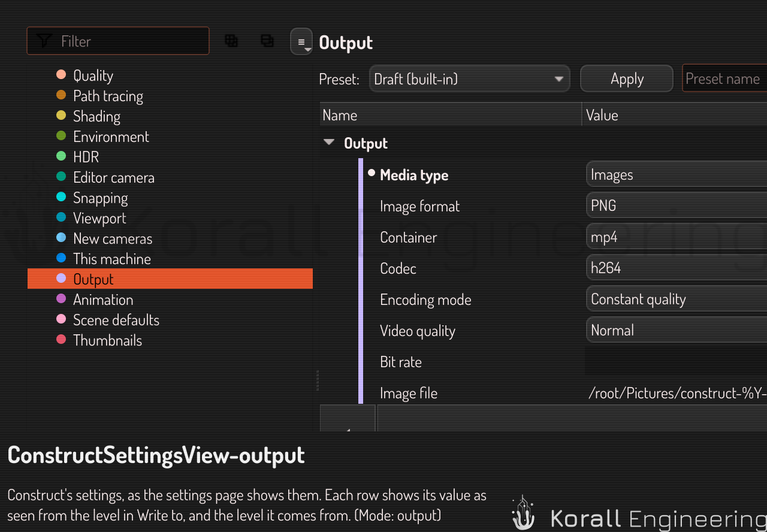Screen dimensions: 767x532
Task: Select the highlighted Output category
Action: tap(170, 279)
